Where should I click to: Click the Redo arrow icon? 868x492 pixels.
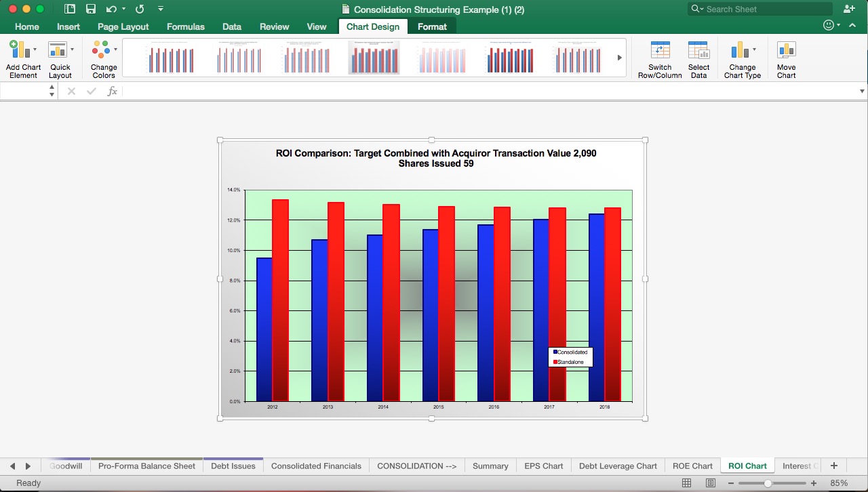click(x=139, y=9)
